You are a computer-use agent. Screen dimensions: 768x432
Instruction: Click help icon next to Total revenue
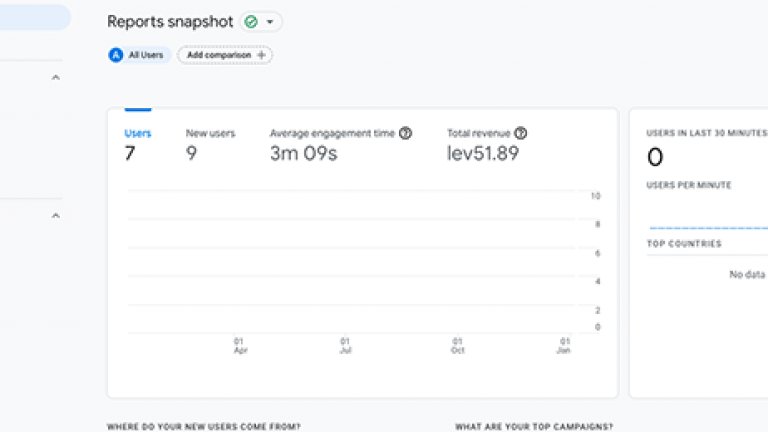[521, 133]
